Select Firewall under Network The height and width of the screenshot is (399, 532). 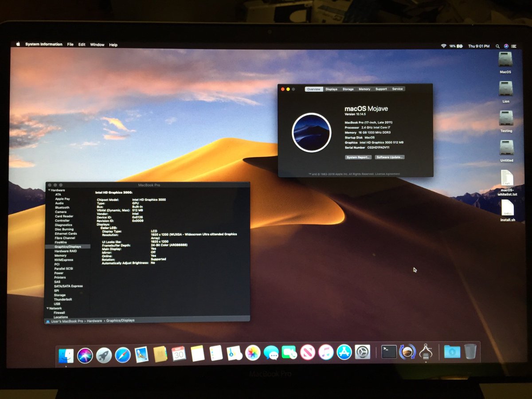coord(59,313)
